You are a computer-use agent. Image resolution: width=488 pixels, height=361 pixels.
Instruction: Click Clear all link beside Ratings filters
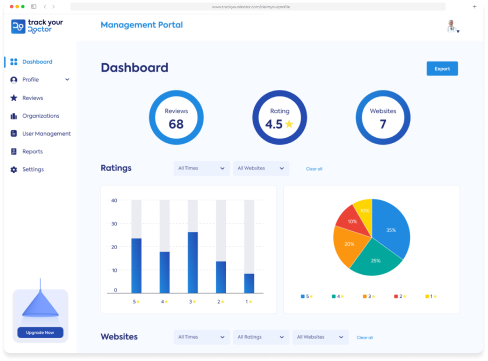[x=314, y=169]
